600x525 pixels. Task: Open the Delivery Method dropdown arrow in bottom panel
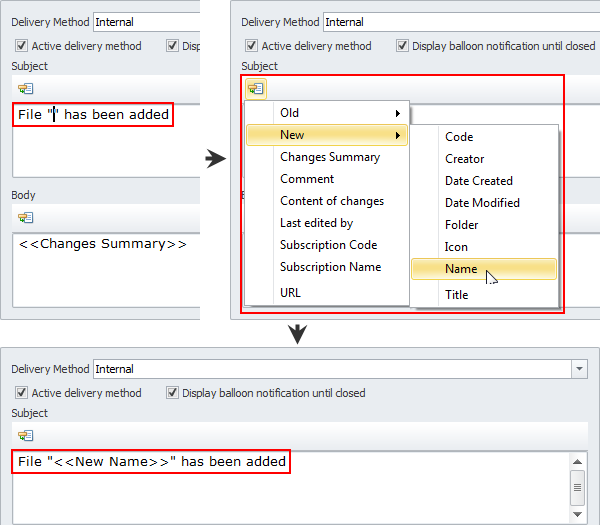(x=579, y=369)
